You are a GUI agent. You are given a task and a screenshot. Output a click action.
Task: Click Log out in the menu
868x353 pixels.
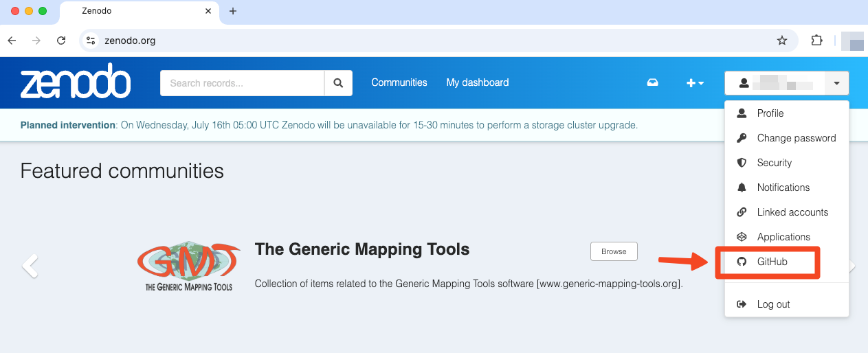point(773,304)
